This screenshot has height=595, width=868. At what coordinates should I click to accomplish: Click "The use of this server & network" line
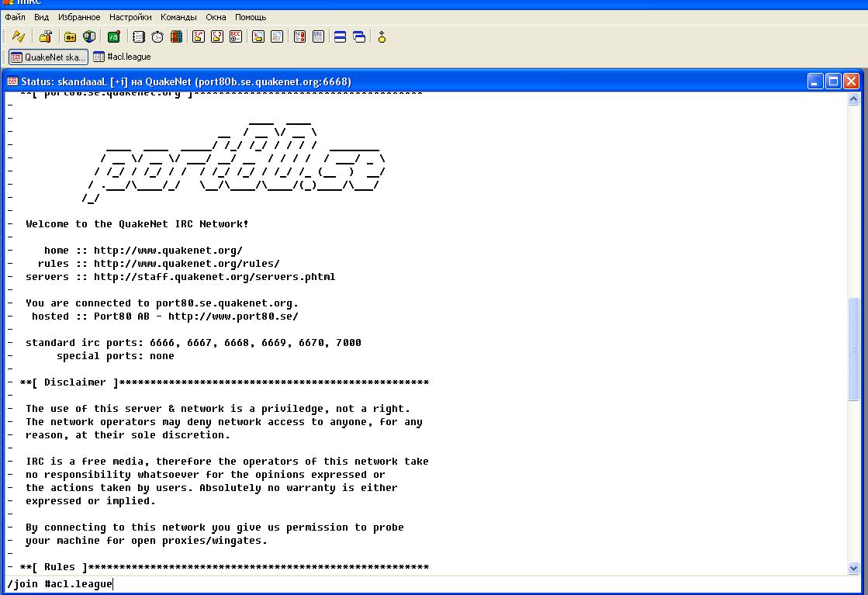pos(218,409)
